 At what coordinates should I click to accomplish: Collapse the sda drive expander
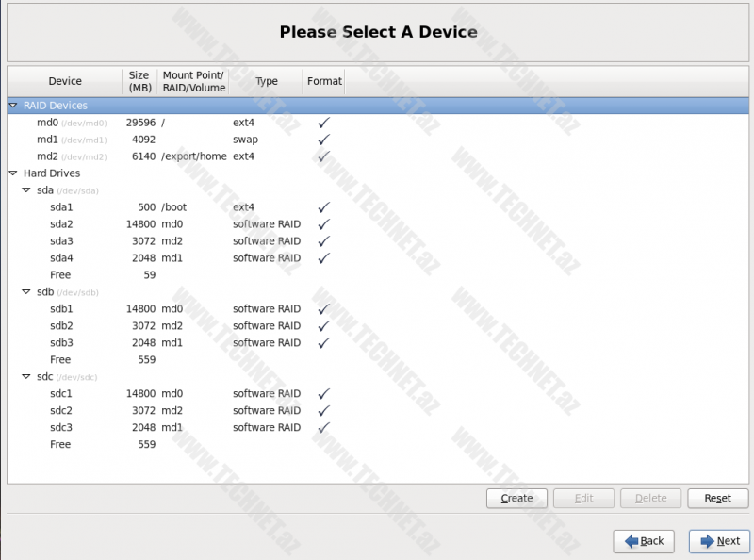[26, 190]
